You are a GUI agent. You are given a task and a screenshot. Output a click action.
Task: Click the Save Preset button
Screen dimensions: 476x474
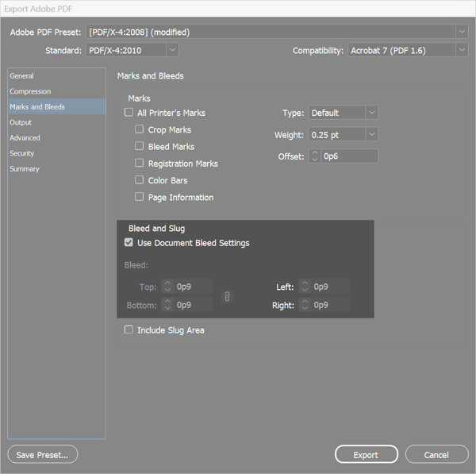click(x=43, y=455)
